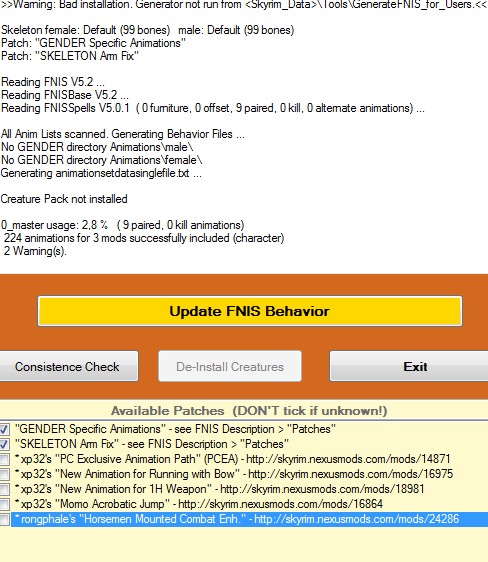Enable xp32's PC Exclusive Animation Path checkbox
This screenshot has width=488, height=562.
coord(4,459)
